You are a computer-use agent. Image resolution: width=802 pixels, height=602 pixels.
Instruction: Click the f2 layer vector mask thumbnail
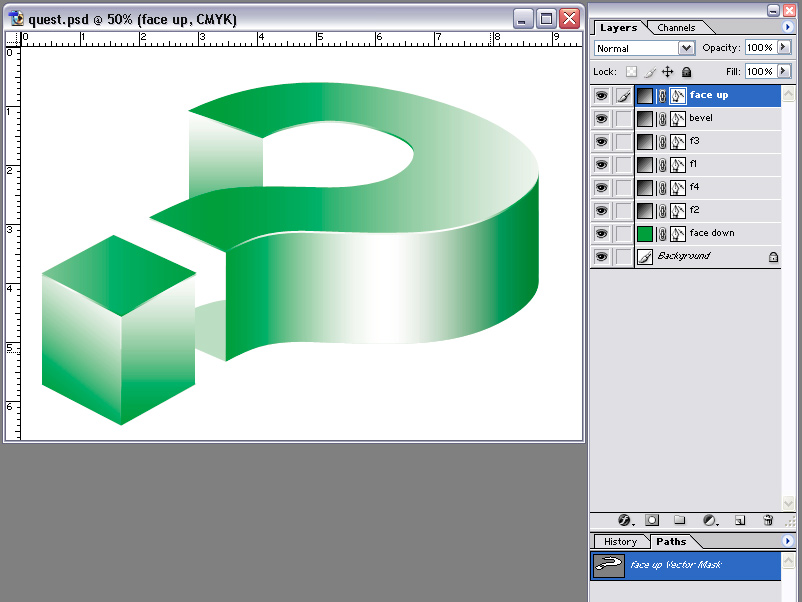point(678,211)
